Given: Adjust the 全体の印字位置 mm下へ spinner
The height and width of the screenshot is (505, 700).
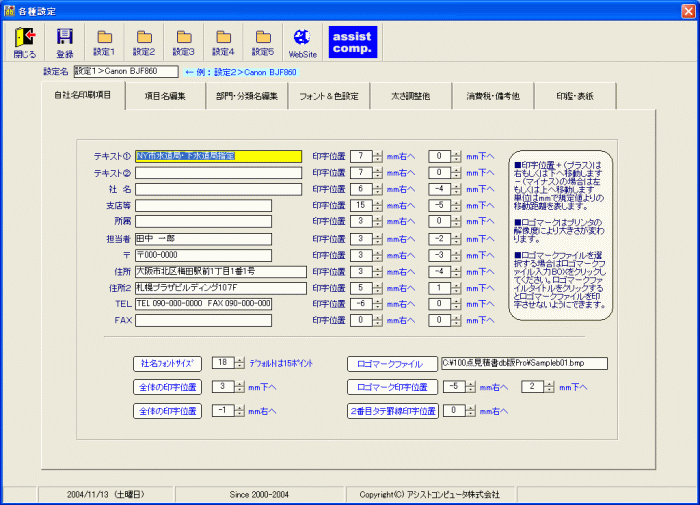Looking at the screenshot, I should (x=240, y=387).
